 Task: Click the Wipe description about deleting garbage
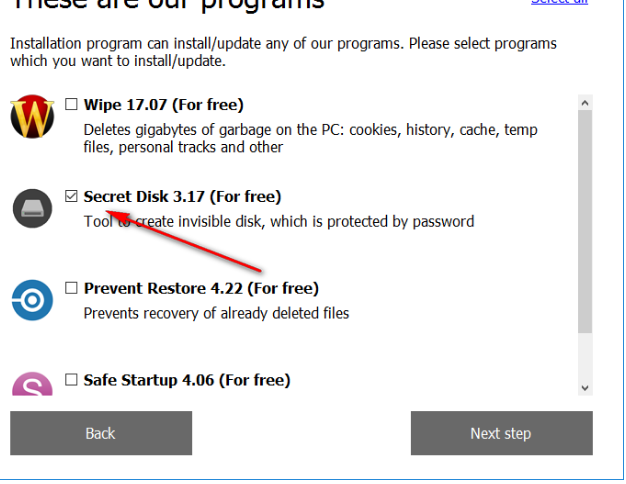click(x=310, y=138)
